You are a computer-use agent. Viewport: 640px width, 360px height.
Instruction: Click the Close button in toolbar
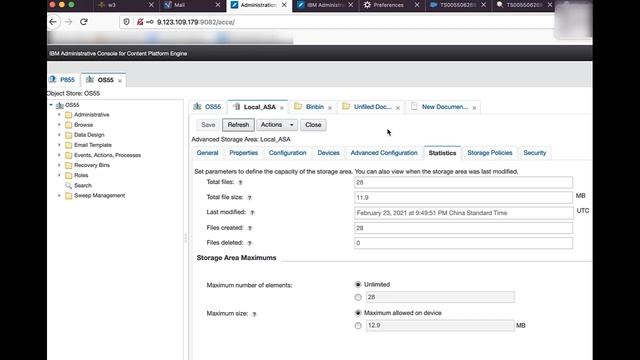coord(313,125)
